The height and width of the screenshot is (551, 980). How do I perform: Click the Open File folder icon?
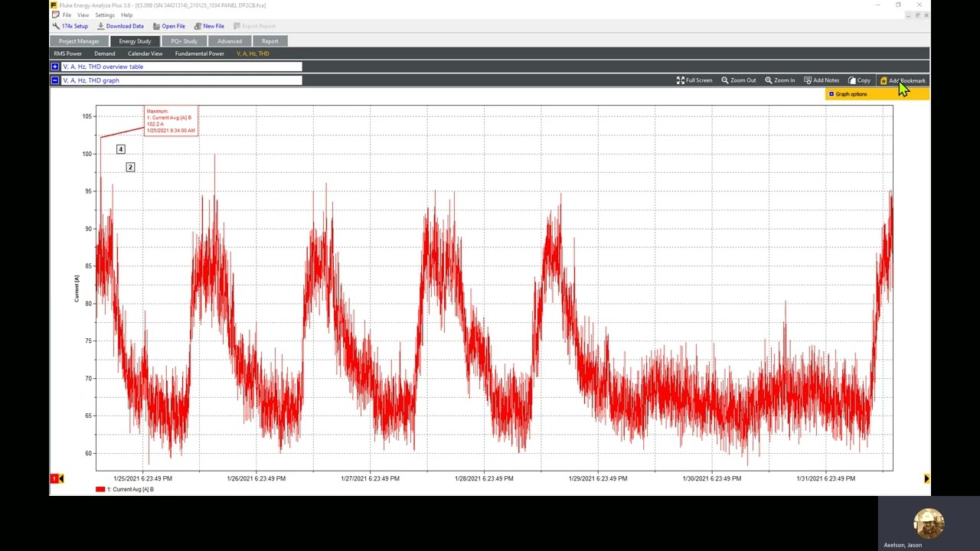point(156,26)
